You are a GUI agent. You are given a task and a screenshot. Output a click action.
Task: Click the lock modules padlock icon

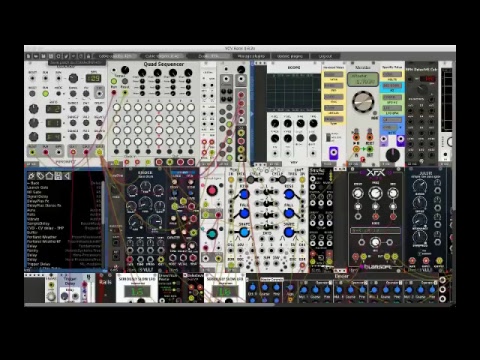click(x=88, y=56)
